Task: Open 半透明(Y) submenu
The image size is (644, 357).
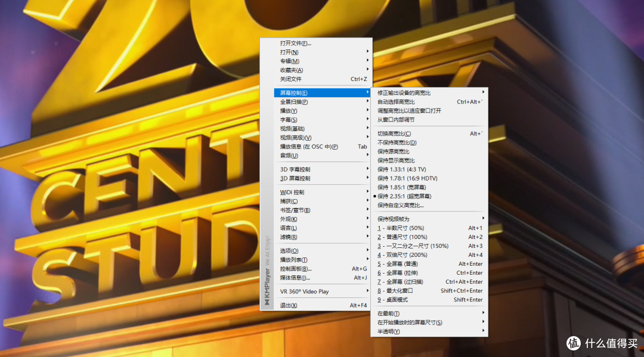Action: coord(429,331)
